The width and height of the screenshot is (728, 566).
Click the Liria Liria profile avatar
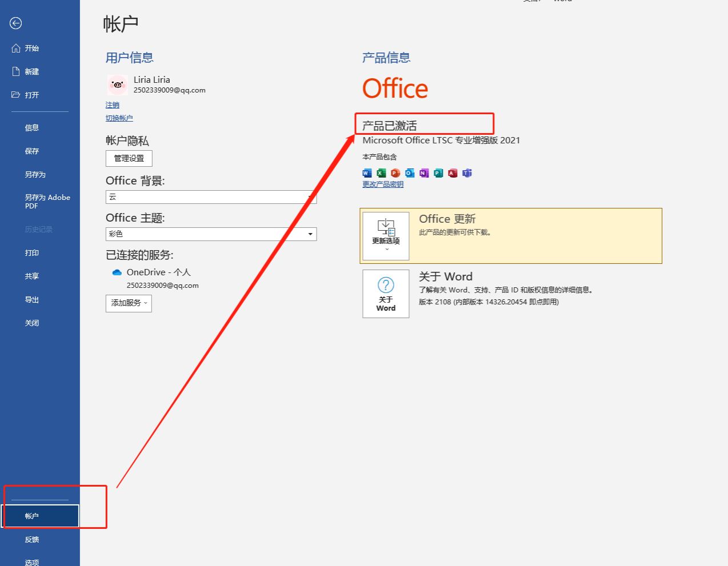tap(117, 85)
